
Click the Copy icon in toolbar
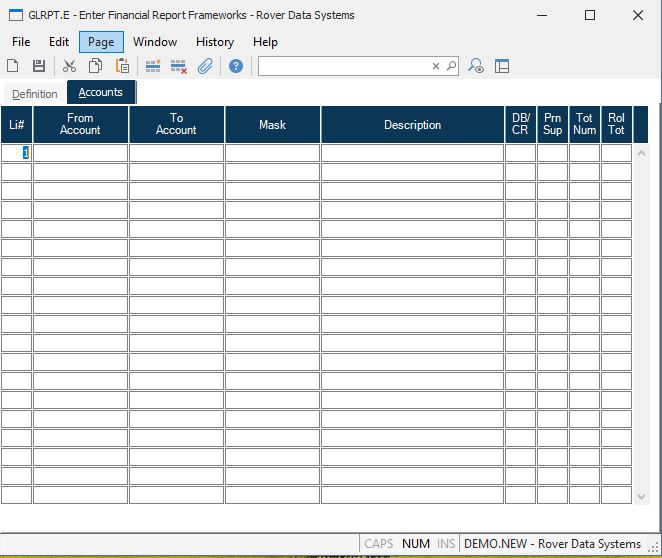pyautogui.click(x=96, y=66)
